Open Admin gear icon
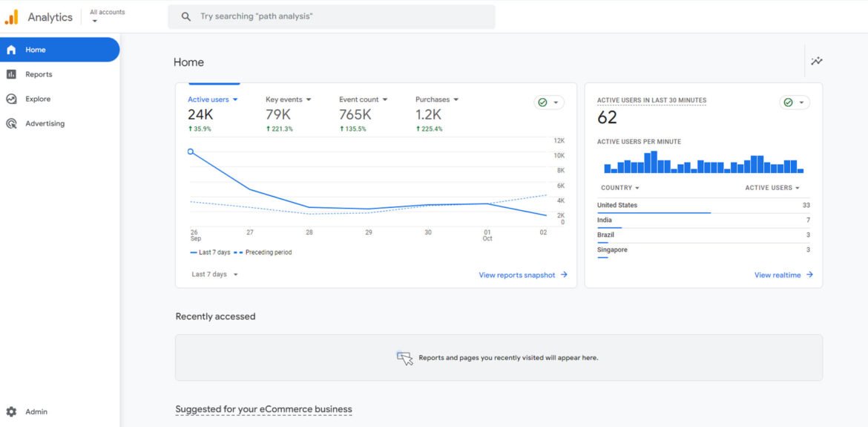 pos(11,411)
